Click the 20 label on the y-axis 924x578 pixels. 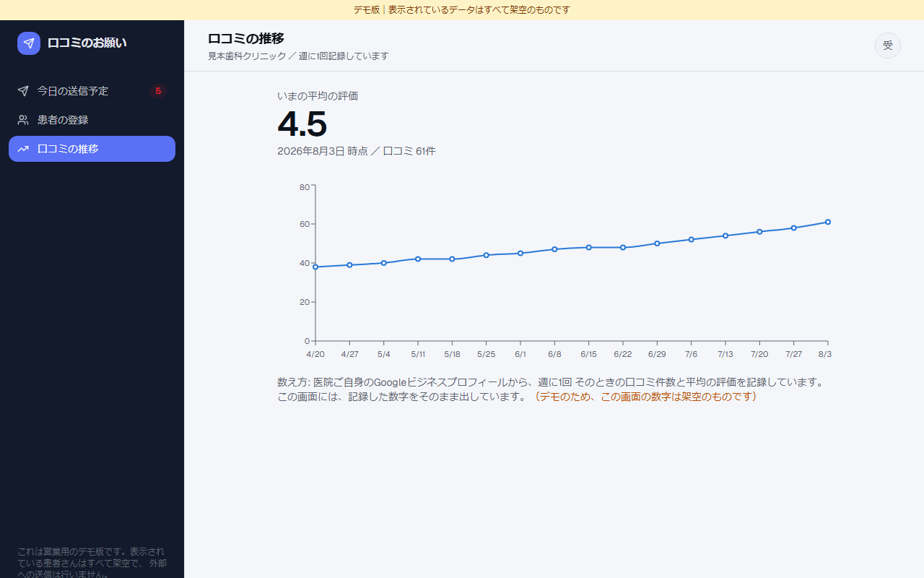(304, 302)
